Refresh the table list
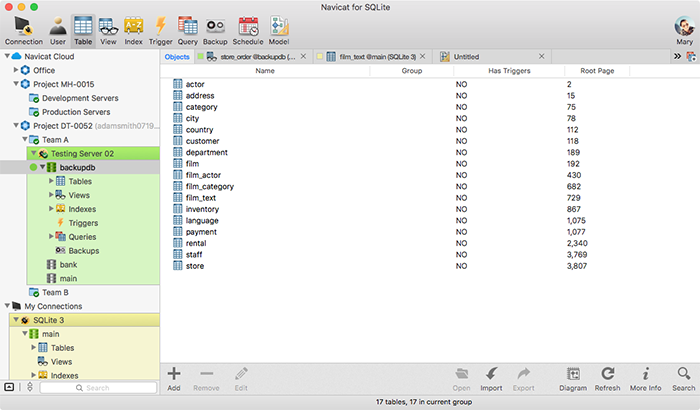 coord(608,379)
